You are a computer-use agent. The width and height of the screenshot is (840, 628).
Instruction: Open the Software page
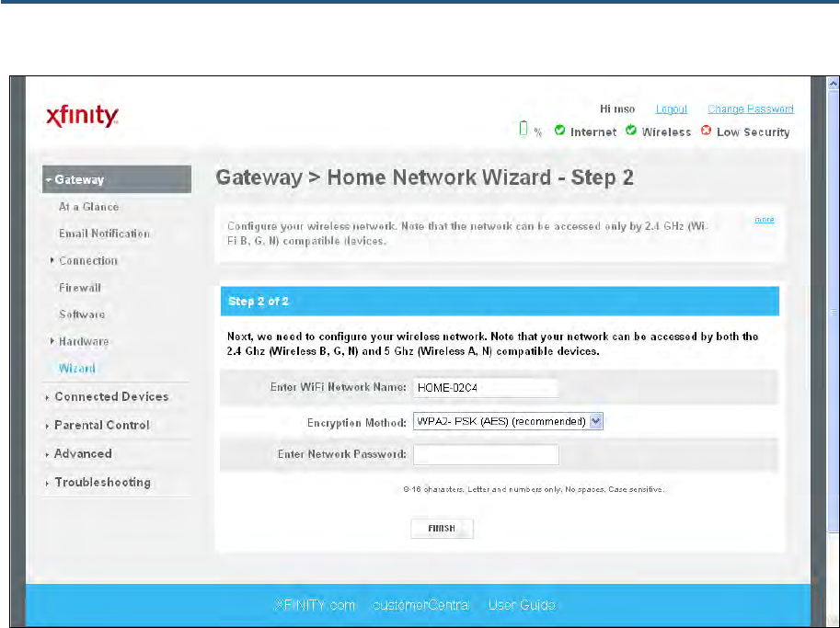tap(82, 314)
